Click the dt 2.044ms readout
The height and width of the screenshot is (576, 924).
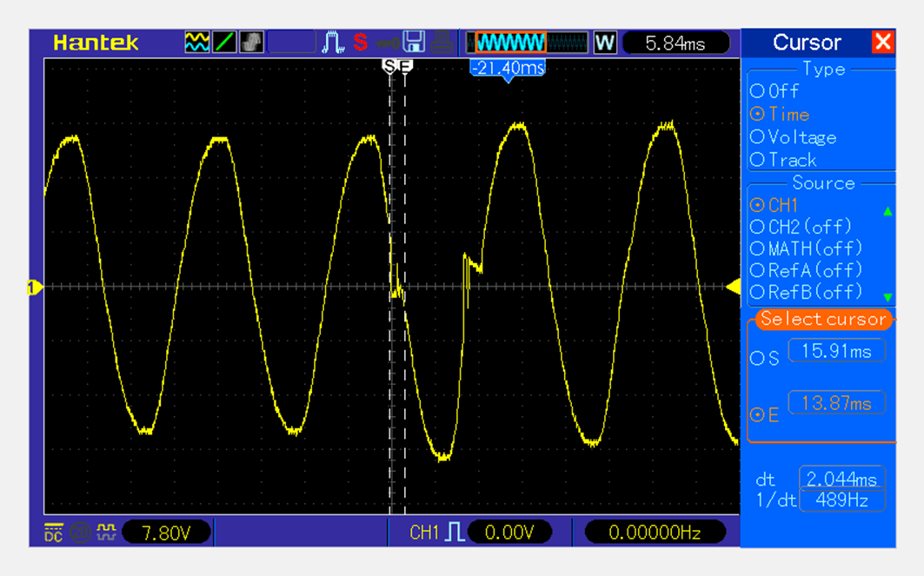pyautogui.click(x=842, y=479)
